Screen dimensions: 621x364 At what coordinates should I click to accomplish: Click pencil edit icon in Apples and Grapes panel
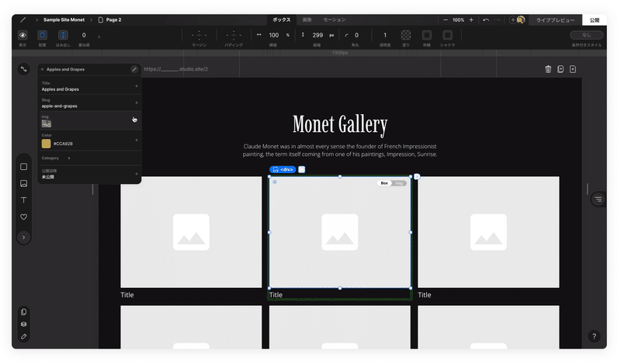click(x=134, y=69)
